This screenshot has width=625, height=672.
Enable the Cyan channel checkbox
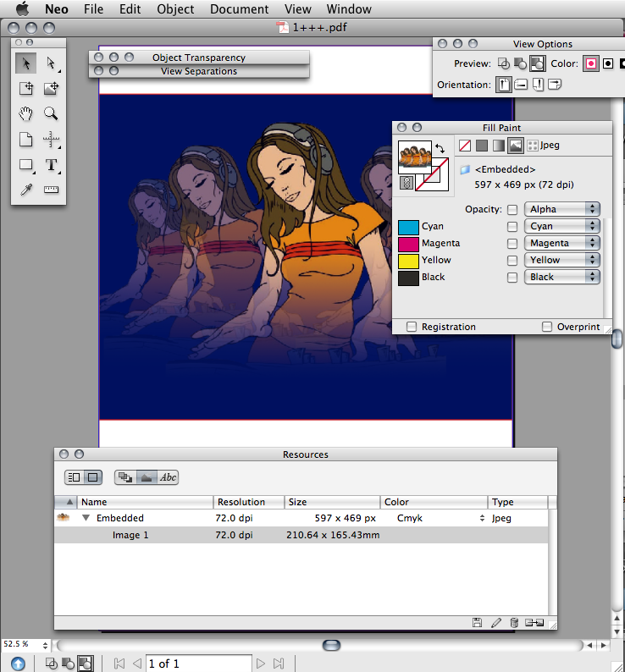pos(512,227)
